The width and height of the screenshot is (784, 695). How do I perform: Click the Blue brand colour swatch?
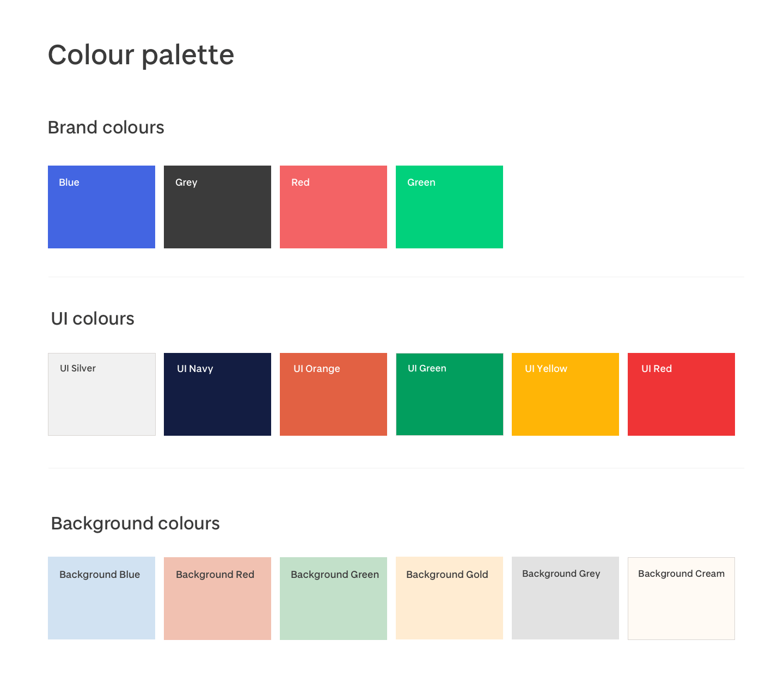coord(101,207)
